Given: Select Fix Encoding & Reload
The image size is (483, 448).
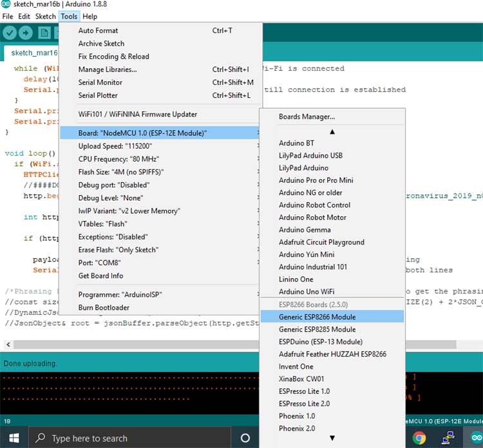Looking at the screenshot, I should click(160, 57).
